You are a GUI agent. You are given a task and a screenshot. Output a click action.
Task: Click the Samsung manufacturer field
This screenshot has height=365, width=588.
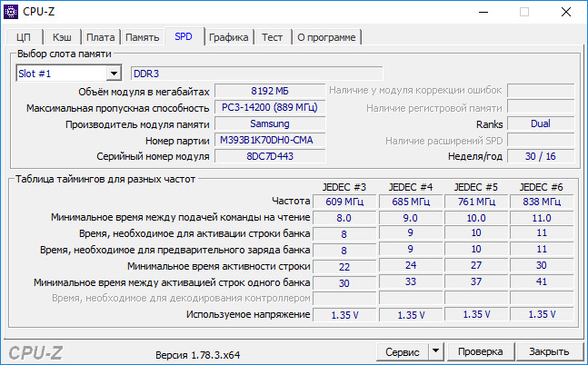tap(270, 123)
